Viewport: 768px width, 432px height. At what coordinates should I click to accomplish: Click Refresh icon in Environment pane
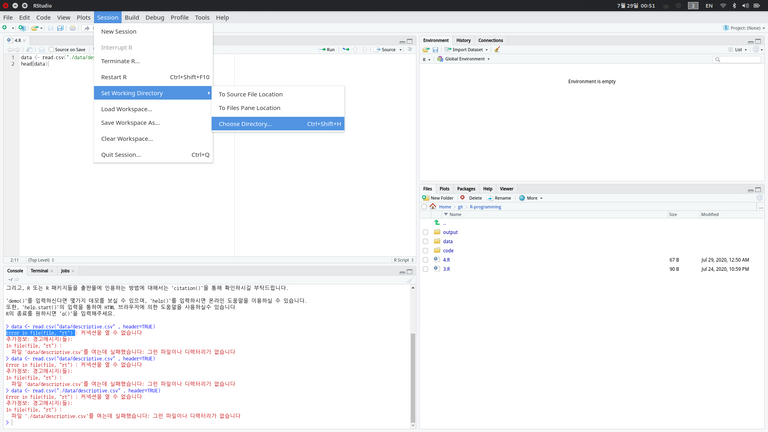(756, 49)
